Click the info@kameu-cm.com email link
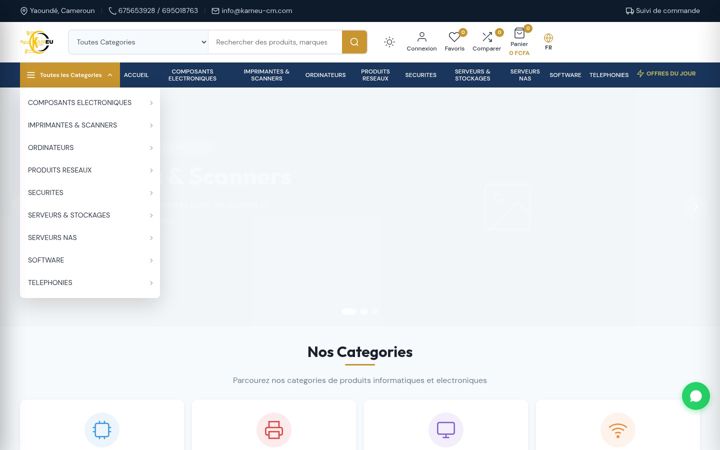Viewport: 720px width, 450px height. pos(257,11)
